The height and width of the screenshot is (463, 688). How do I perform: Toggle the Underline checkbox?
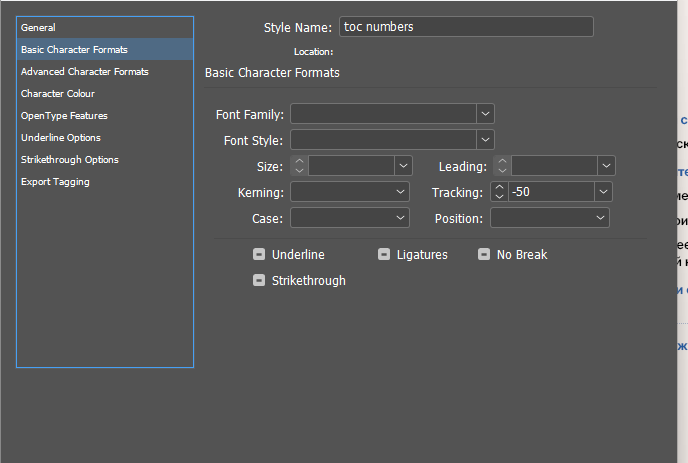tap(259, 255)
